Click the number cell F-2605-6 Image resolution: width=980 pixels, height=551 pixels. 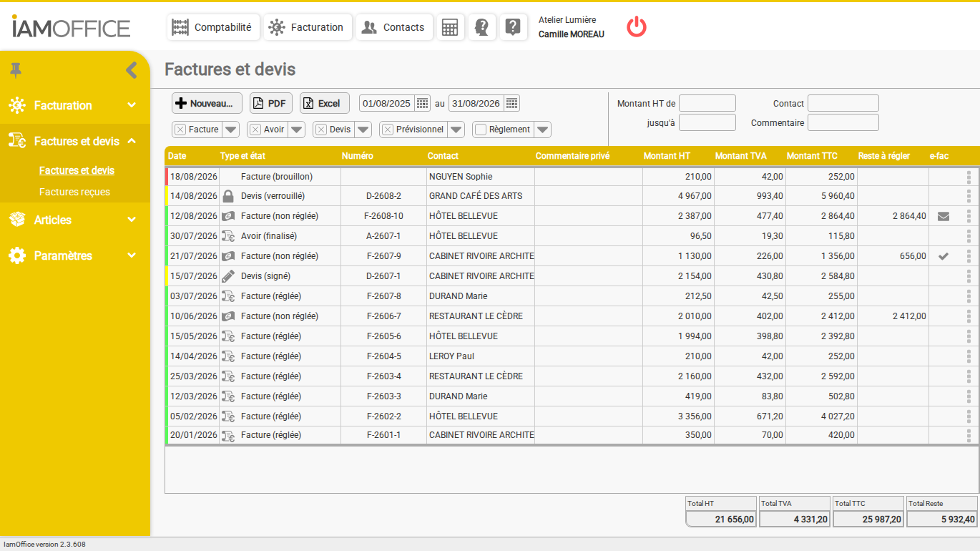coord(384,336)
